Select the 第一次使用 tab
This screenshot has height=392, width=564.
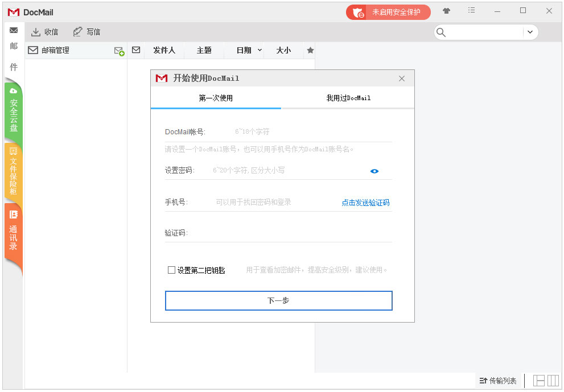(215, 97)
